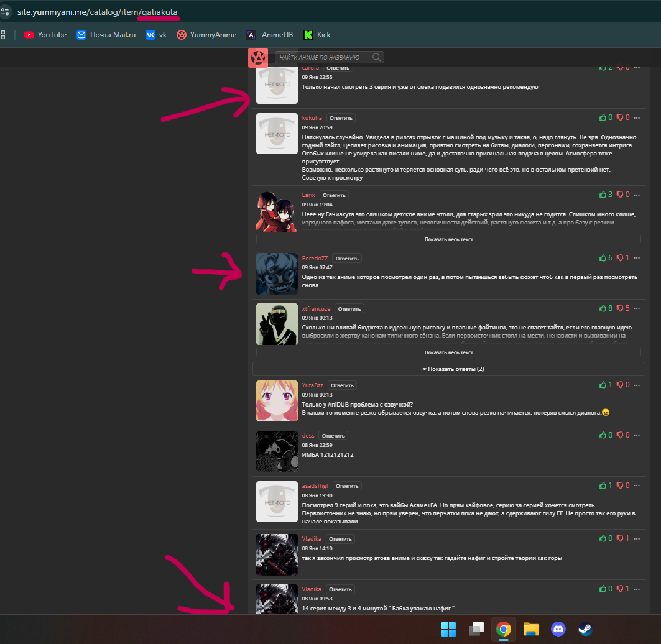Image resolution: width=661 pixels, height=644 pixels.
Task: Like YutaBzz's comment
Action: [x=606, y=385]
